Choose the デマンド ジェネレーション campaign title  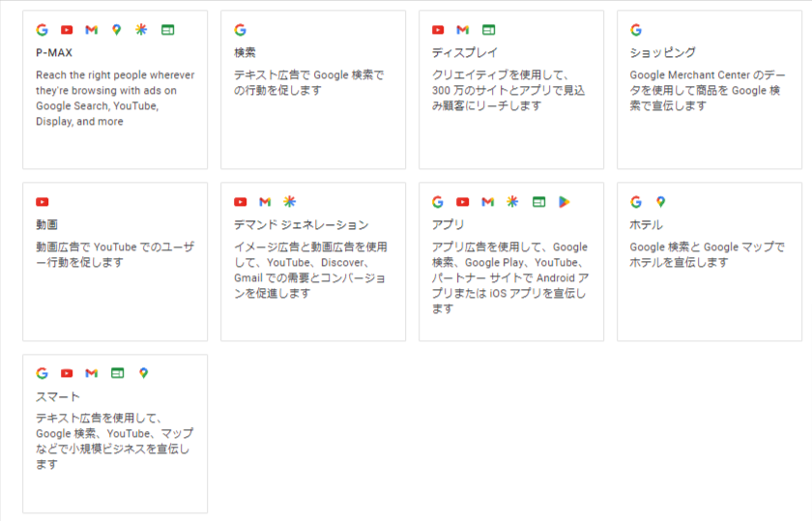301,225
